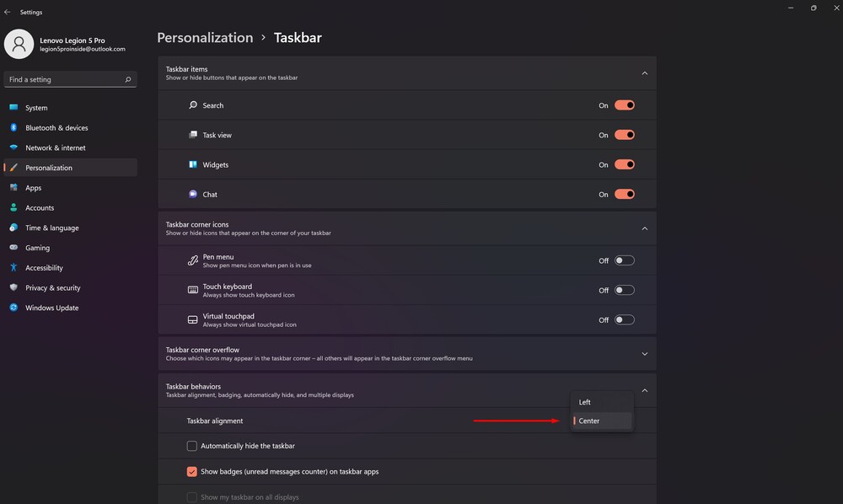843x504 pixels.
Task: Disable the Widgets toggle switch
Action: pos(624,164)
